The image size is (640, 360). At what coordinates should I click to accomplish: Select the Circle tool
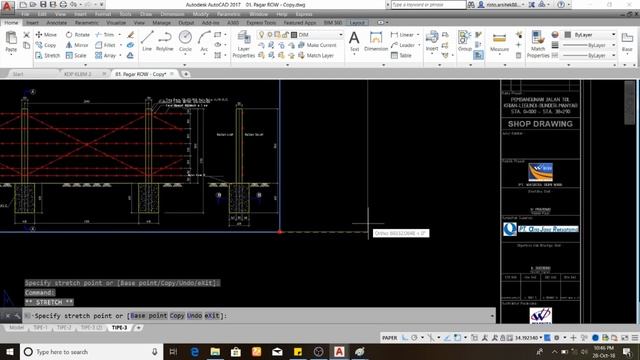coord(185,41)
